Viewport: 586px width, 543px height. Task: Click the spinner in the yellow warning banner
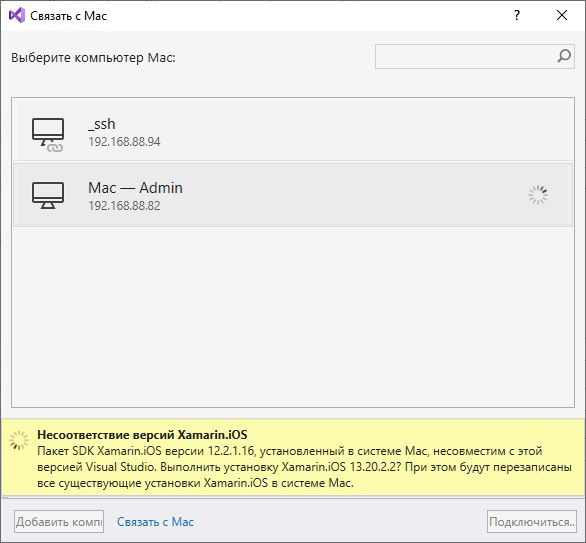19,440
